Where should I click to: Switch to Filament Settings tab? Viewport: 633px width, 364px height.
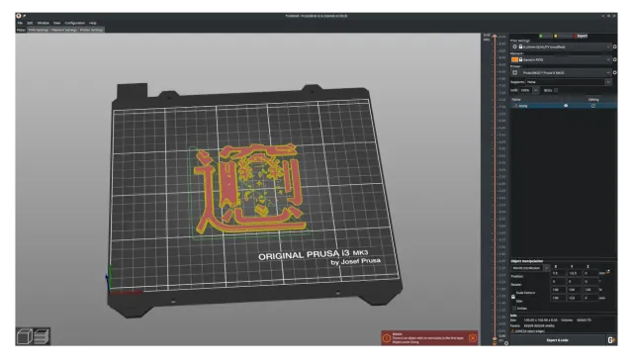click(63, 30)
